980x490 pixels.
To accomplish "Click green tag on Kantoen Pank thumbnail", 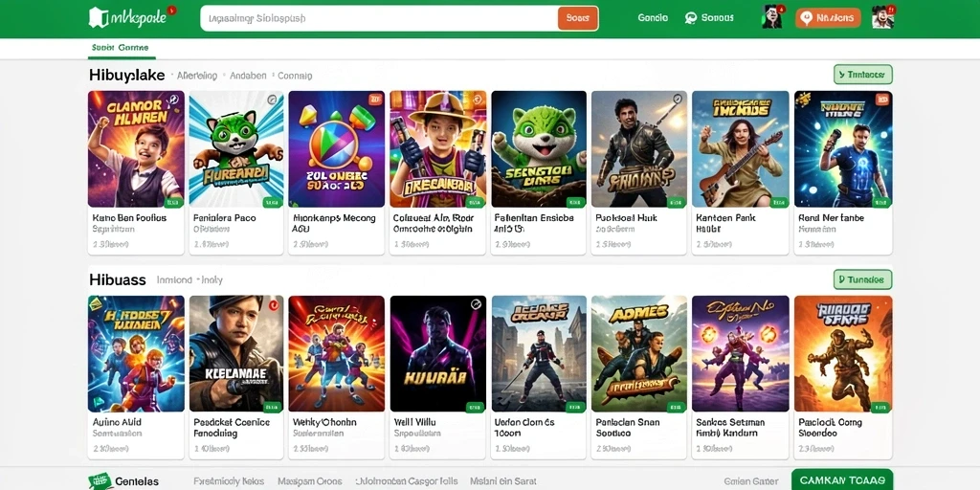I will tap(777, 202).
